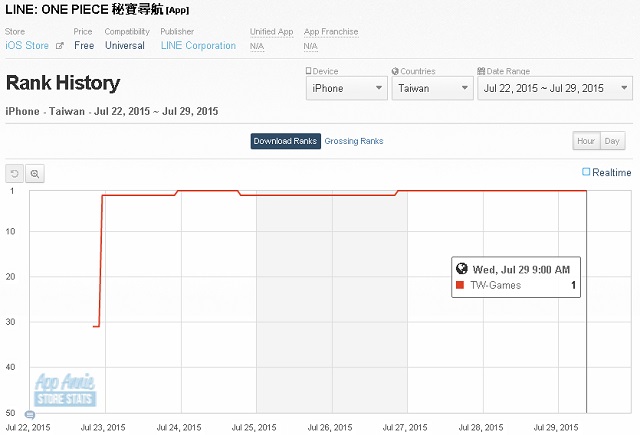Click the globe icon in the tooltip
The width and height of the screenshot is (640, 435).
[x=462, y=269]
